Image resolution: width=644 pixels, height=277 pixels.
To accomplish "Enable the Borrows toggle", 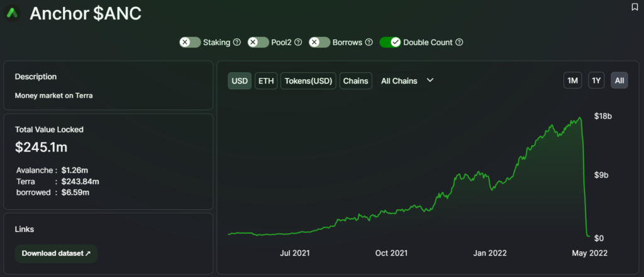I will [x=319, y=42].
